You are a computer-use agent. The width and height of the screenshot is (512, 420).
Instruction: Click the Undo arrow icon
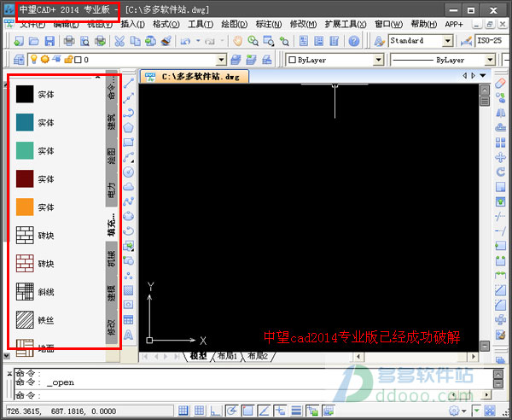[186, 41]
